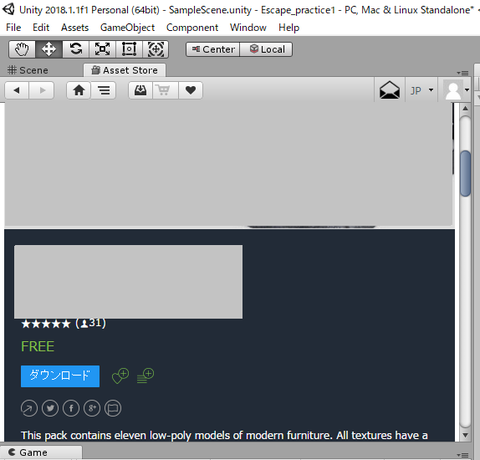Click the scrollbar up arrow

tap(465, 109)
